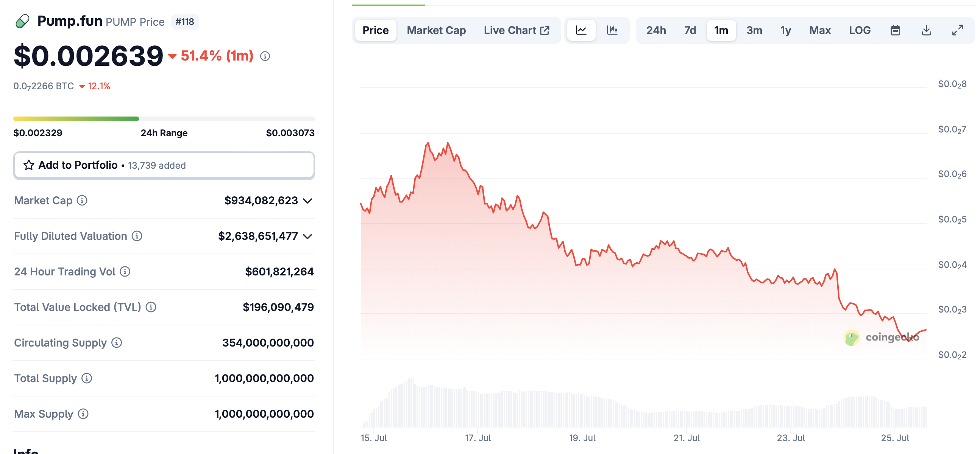Select the Max time range
This screenshot has height=454, width=980.
(x=820, y=30)
